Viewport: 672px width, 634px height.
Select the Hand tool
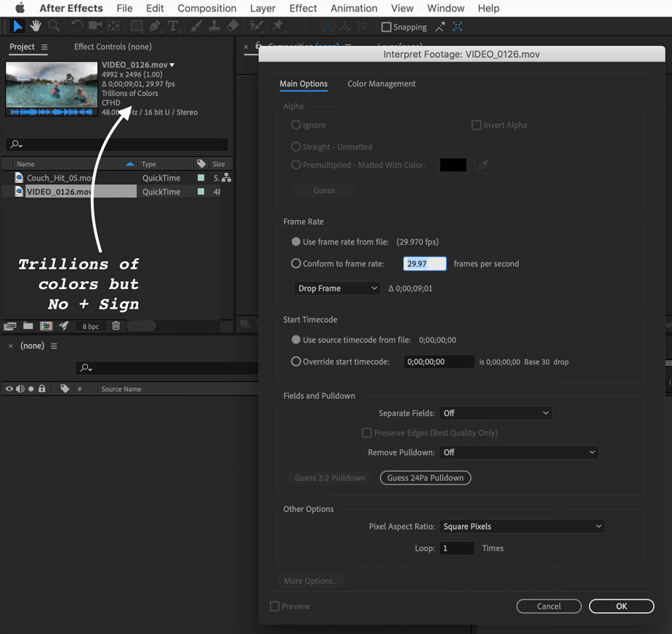coord(36,26)
